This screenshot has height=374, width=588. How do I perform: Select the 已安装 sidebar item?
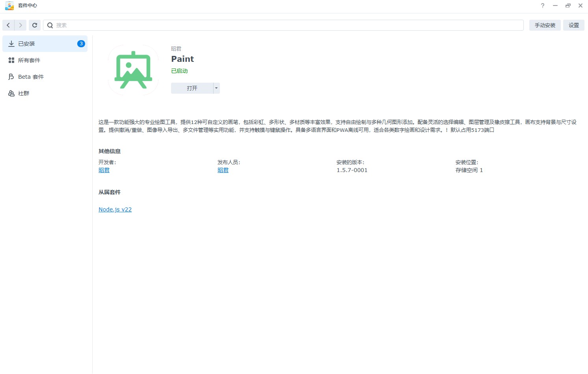click(x=26, y=44)
